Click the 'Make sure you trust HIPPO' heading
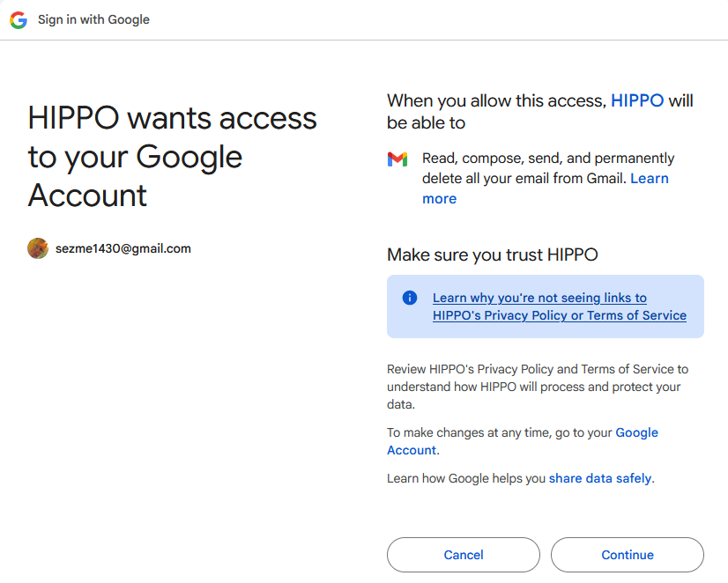Viewport: 728px width, 583px height. 492,255
